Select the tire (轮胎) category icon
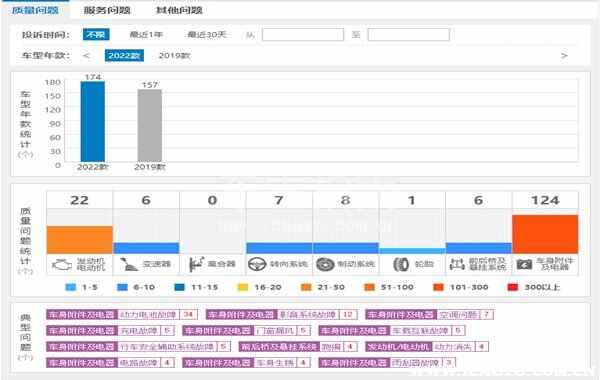Image resolution: width=600 pixels, height=380 pixels. pyautogui.click(x=401, y=264)
